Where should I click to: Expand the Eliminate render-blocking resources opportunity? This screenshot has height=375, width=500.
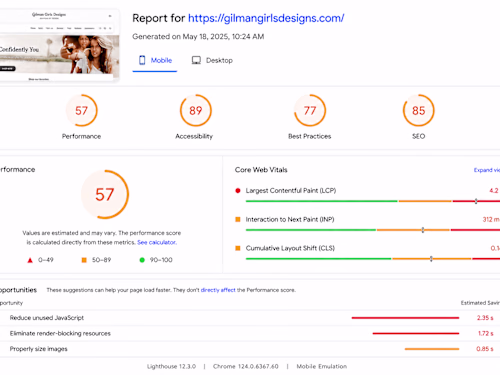pos(250,333)
